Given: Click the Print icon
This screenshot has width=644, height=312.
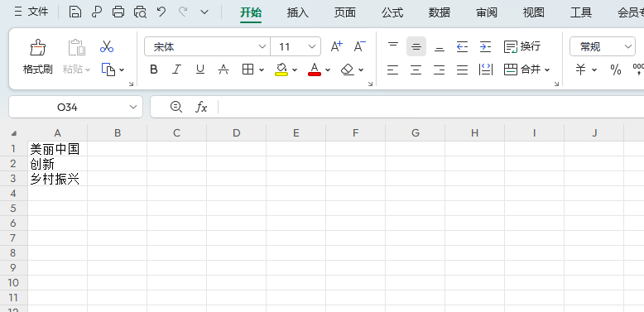Looking at the screenshot, I should [118, 12].
